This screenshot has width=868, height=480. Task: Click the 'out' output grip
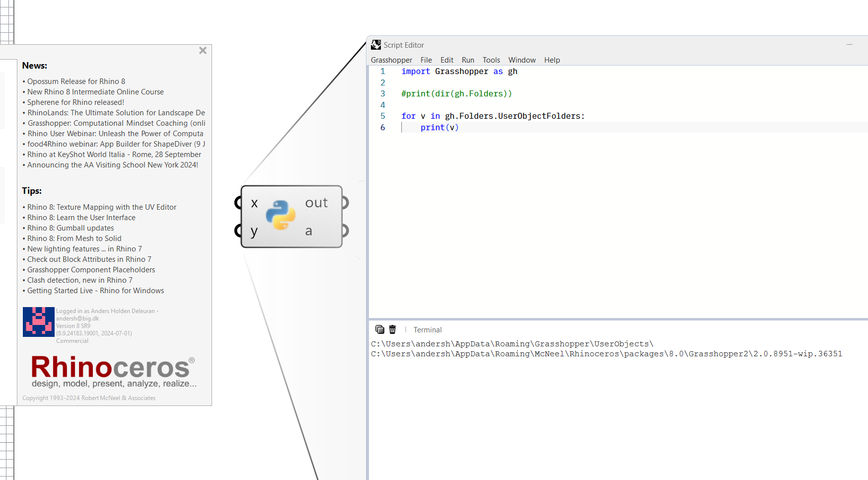pyautogui.click(x=345, y=202)
